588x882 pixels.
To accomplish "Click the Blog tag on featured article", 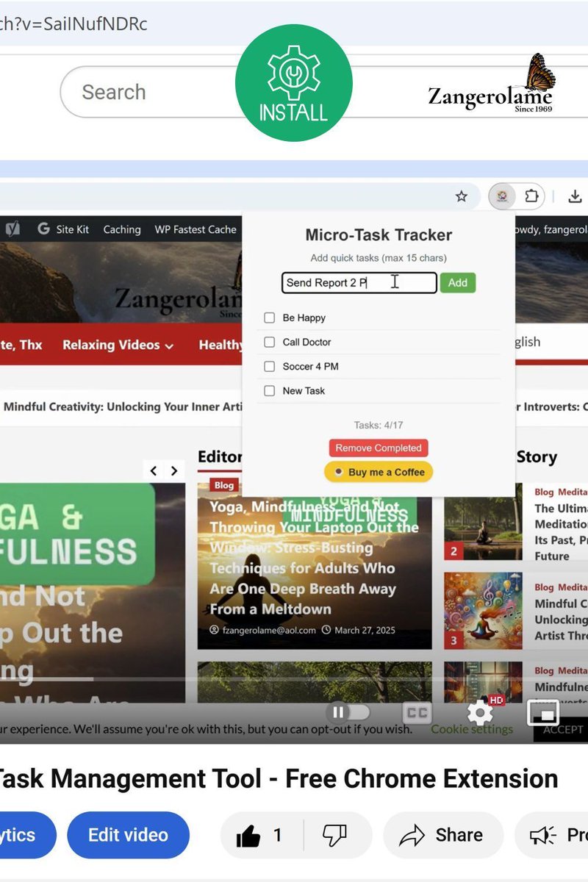I will [224, 485].
